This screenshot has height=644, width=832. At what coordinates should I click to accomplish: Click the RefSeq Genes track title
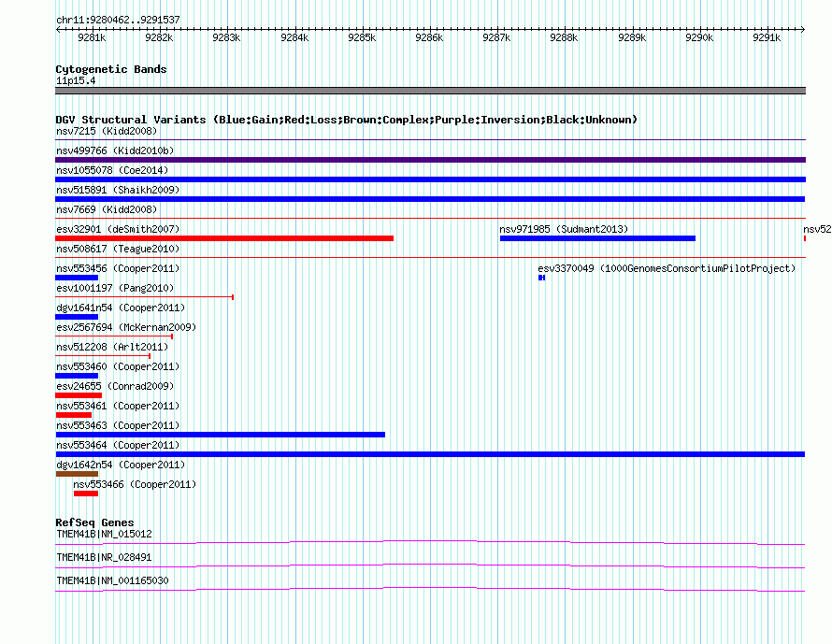coord(94,522)
